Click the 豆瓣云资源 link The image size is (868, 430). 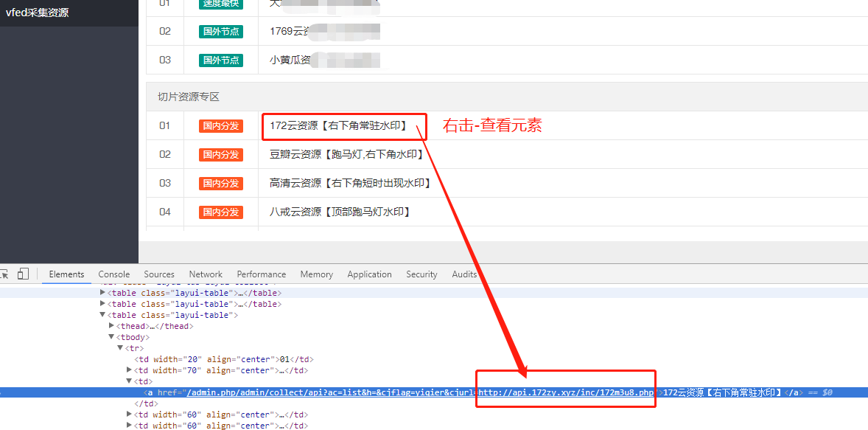[346, 155]
